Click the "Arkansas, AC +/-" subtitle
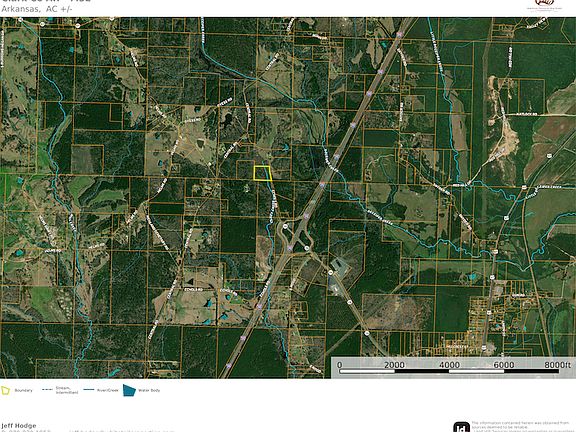The width and height of the screenshot is (576, 432). pos(37,9)
